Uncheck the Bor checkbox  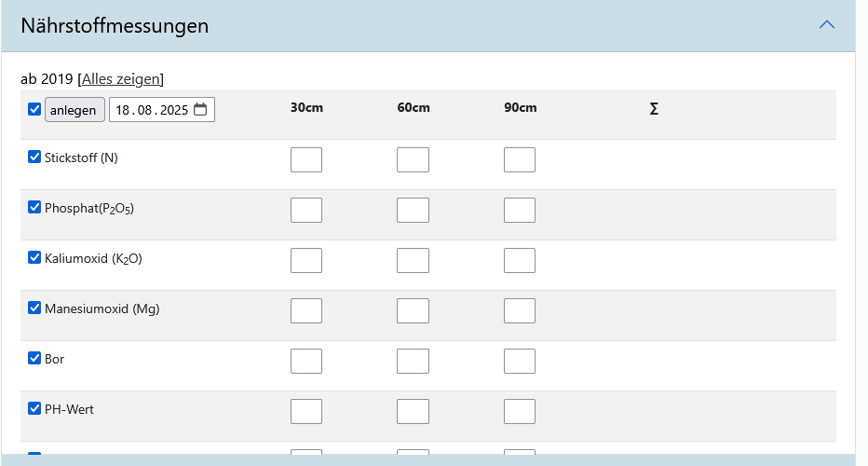coord(34,359)
